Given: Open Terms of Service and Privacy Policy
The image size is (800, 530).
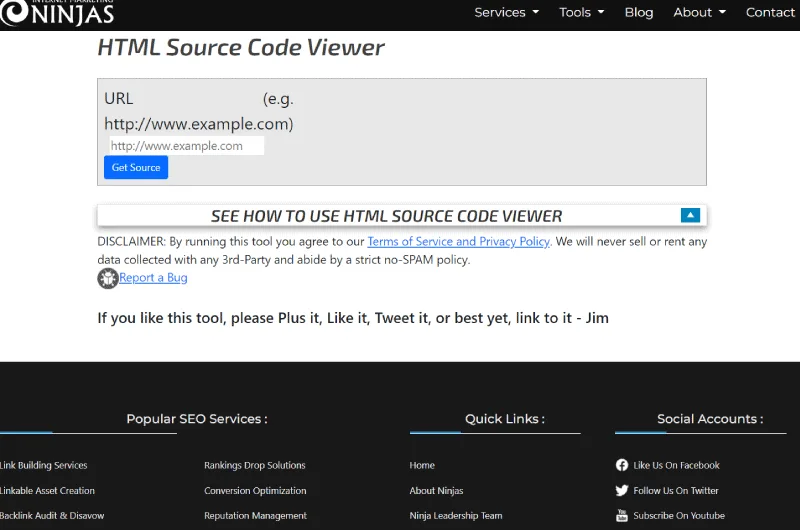Looking at the screenshot, I should coord(458,241).
